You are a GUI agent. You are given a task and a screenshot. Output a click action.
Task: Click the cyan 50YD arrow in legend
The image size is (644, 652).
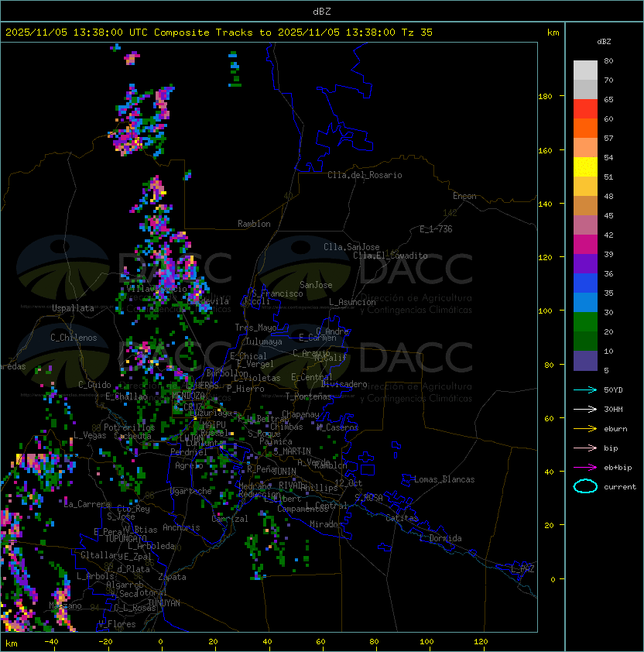click(585, 389)
